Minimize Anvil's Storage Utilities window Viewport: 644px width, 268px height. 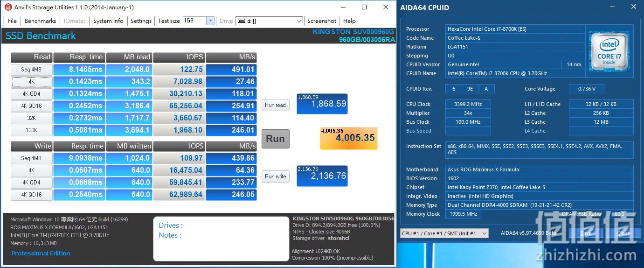(x=343, y=7)
